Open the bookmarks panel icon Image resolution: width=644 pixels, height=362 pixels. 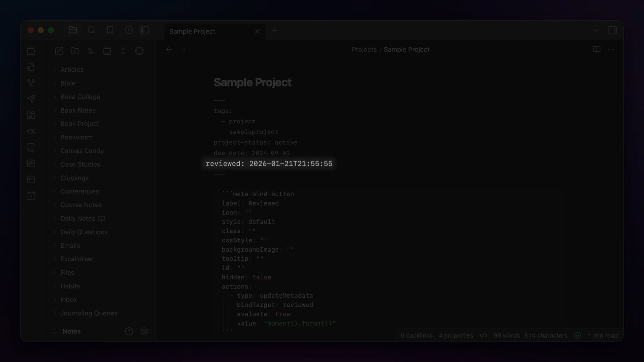pyautogui.click(x=110, y=30)
